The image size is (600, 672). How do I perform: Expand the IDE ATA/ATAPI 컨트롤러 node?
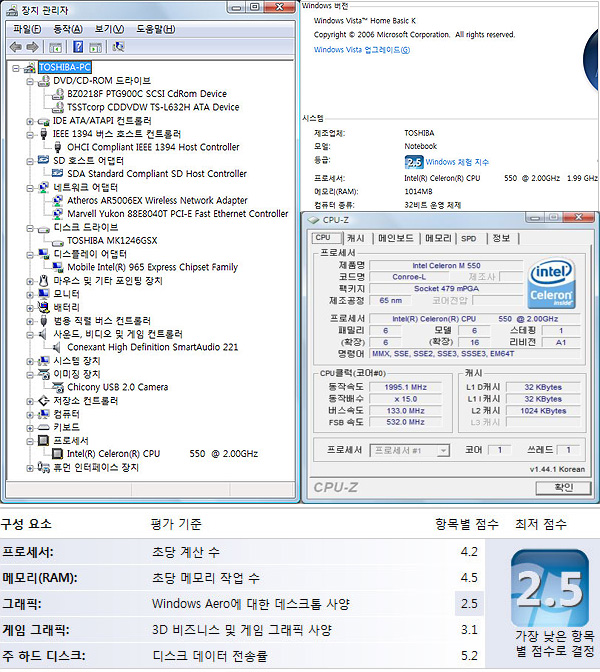30,121
